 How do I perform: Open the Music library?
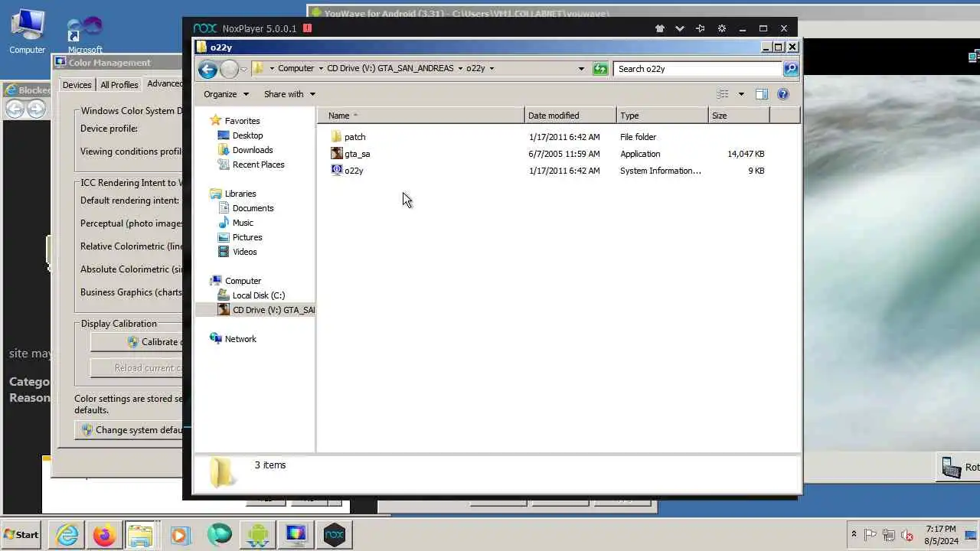(243, 223)
